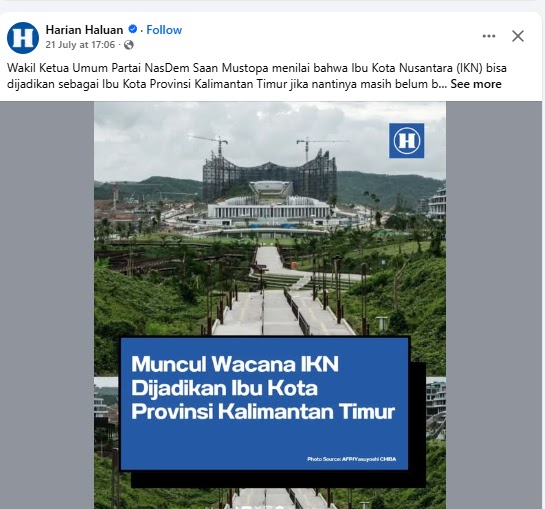This screenshot has height=509, width=545.
Task: Click the Photo Source AFP credit text
Action: pos(351,459)
